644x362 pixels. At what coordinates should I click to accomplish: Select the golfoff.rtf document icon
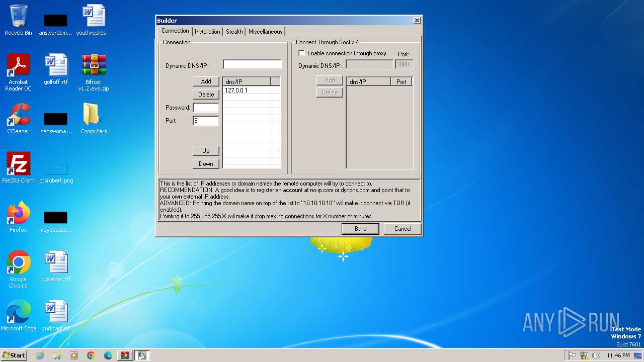click(56, 69)
